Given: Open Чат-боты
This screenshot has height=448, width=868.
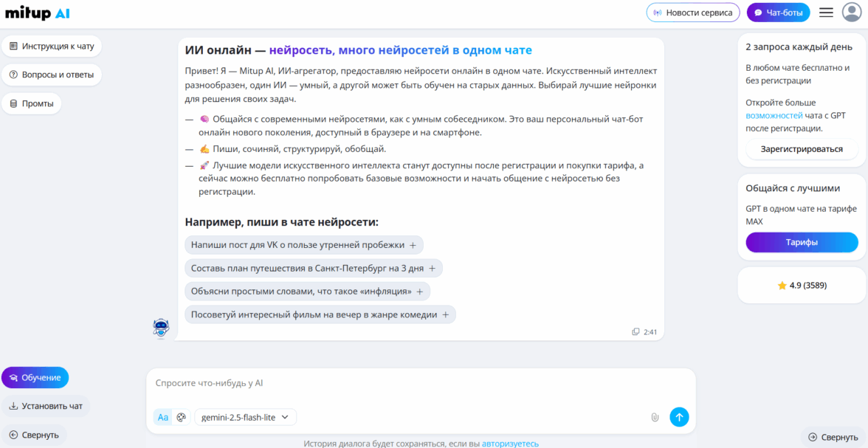Looking at the screenshot, I should point(778,13).
